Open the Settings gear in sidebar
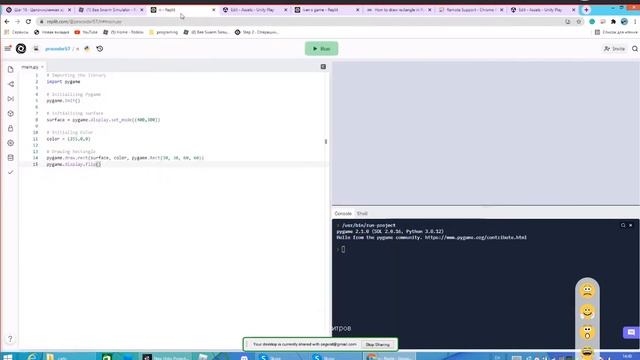 [x=11, y=143]
